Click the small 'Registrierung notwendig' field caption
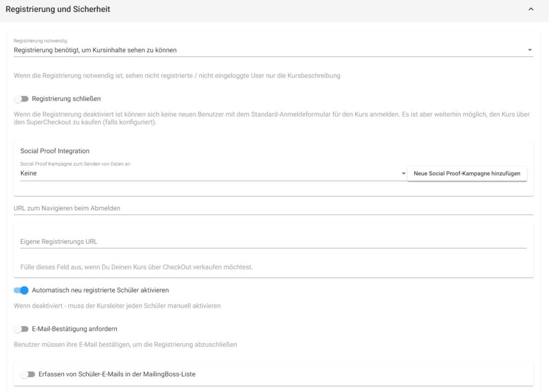The width and height of the screenshot is (551, 392). coord(40,41)
